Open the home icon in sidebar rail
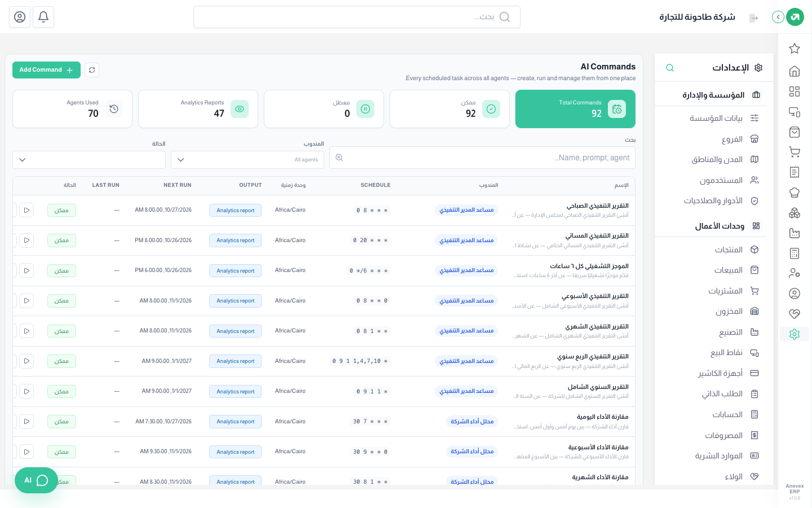Screen dimensions: 812x508 (795, 71)
